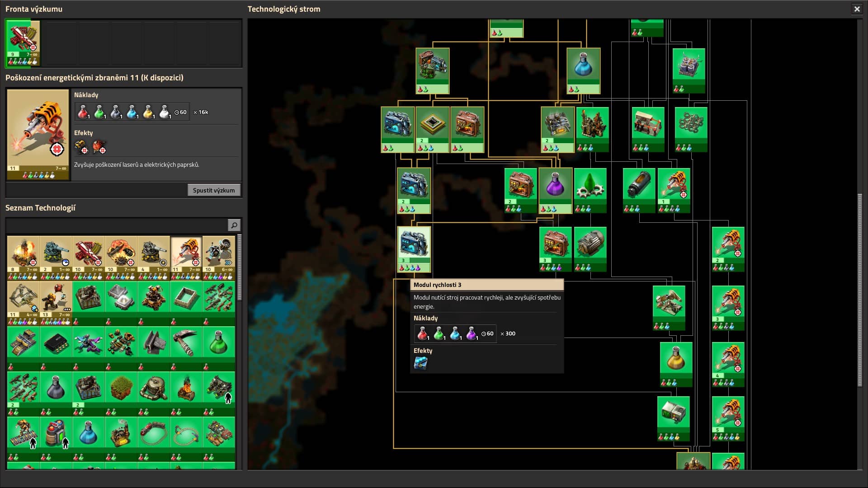Screen dimensions: 868x488
Task: Select the campfire flammables technology in list
Action: [186, 393]
